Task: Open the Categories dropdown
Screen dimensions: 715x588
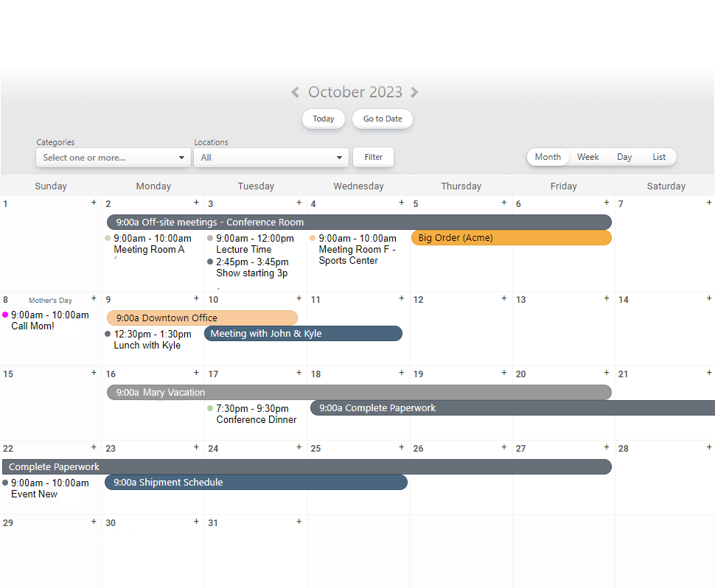Action: tap(114, 158)
